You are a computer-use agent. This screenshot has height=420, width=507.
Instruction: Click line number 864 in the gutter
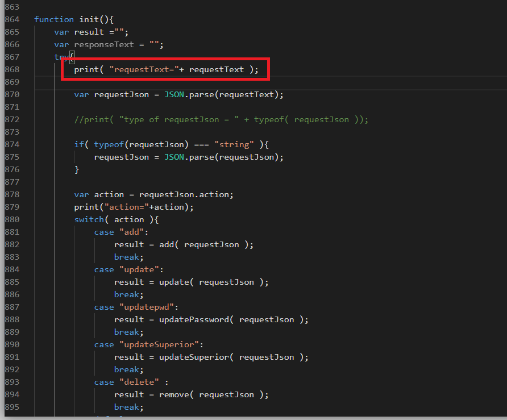(12, 19)
